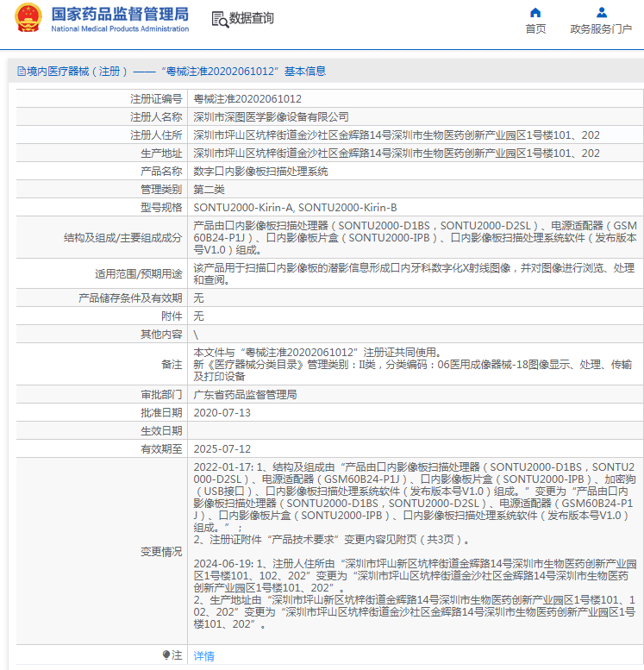Click the 数据查询 label
This screenshot has width=644, height=670.
point(251,18)
